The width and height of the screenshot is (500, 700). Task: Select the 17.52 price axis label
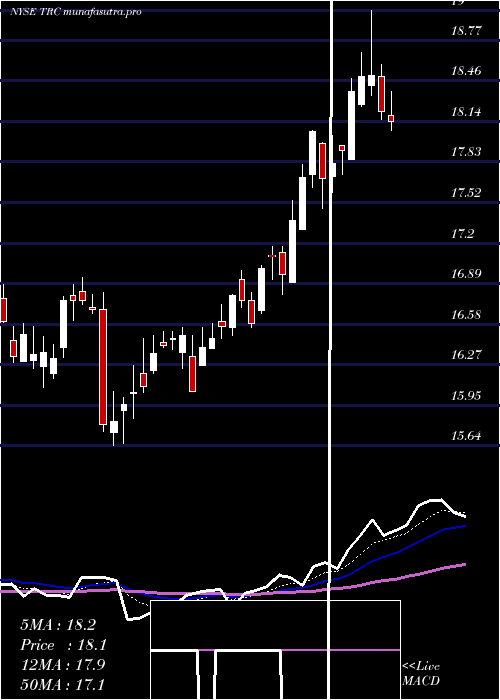467,193
